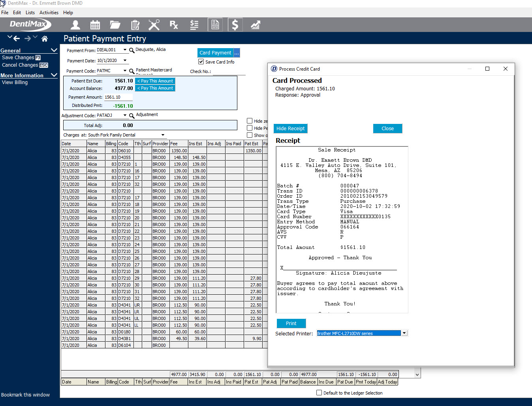Open the appointment calendar icon
The image size is (532, 406).
(x=95, y=25)
